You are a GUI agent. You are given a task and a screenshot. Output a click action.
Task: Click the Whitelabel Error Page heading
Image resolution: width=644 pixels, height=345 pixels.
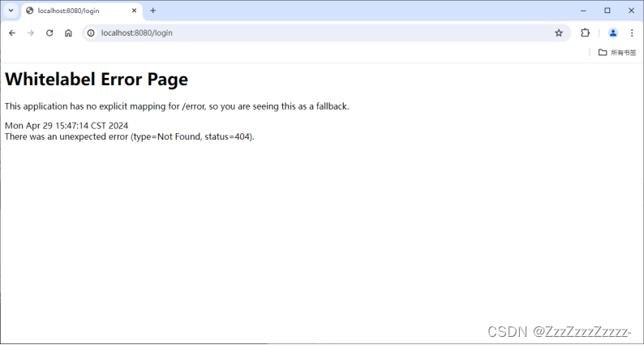point(97,80)
